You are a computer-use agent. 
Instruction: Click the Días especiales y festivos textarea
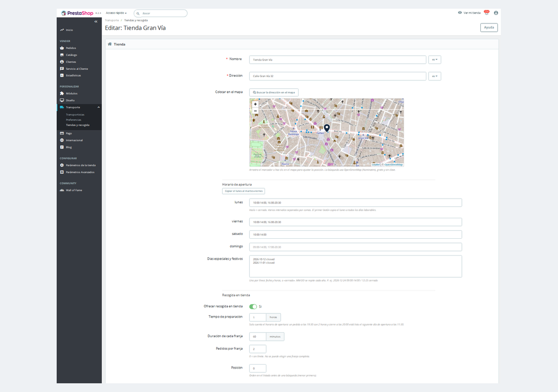(356, 266)
